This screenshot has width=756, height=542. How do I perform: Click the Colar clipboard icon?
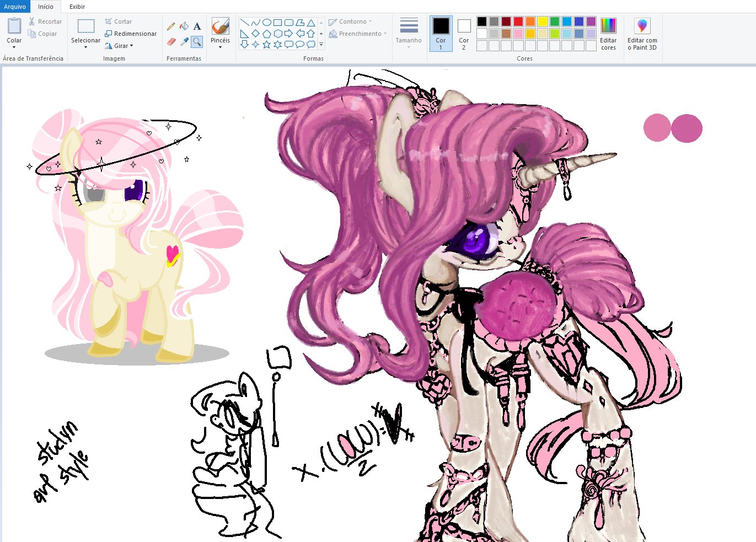[x=14, y=26]
